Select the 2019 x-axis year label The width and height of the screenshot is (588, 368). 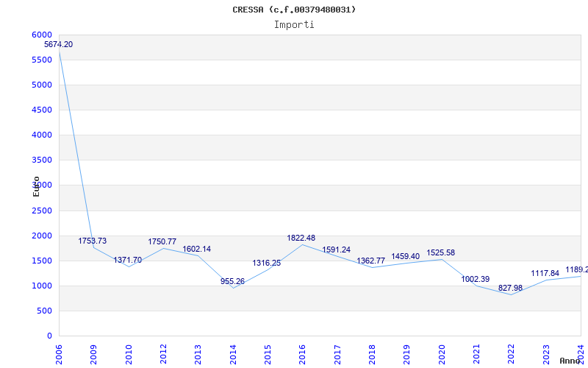407,355
